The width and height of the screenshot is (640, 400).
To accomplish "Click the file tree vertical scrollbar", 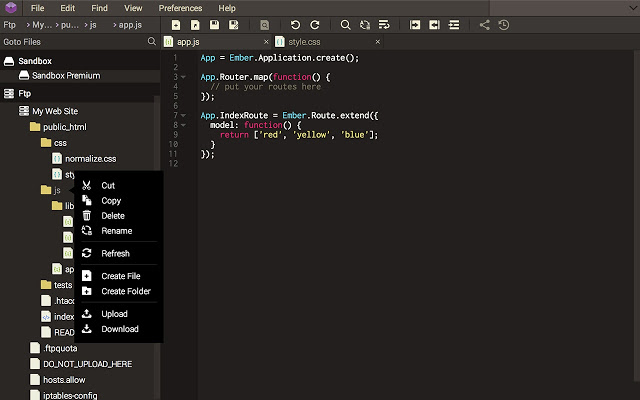I will pos(157,245).
